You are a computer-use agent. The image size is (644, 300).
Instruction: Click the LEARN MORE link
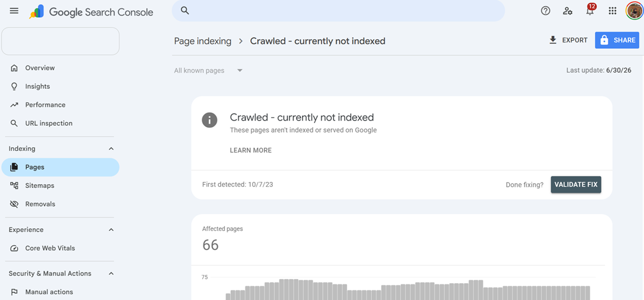[251, 150]
